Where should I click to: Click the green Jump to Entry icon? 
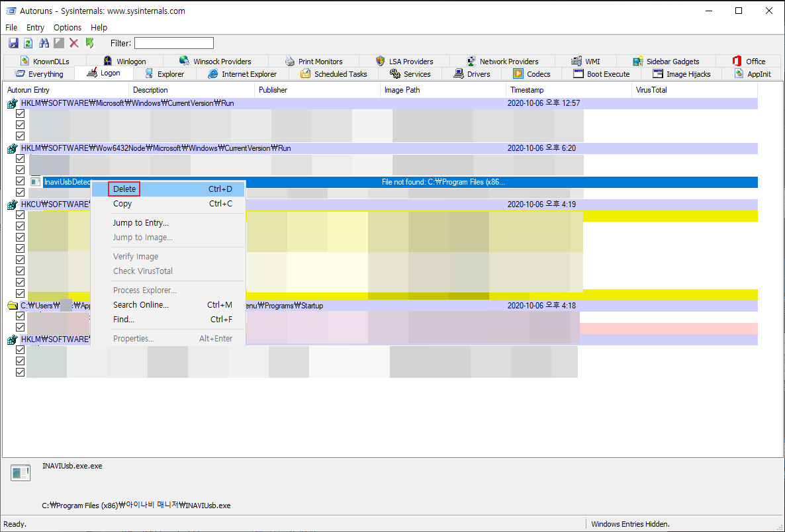(89, 43)
